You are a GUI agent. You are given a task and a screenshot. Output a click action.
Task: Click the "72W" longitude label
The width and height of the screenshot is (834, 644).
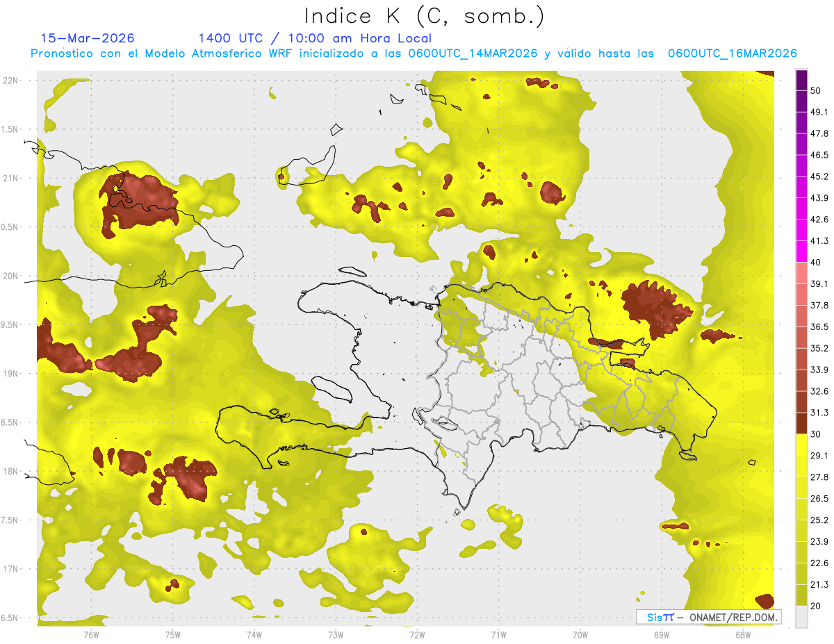tap(417, 635)
